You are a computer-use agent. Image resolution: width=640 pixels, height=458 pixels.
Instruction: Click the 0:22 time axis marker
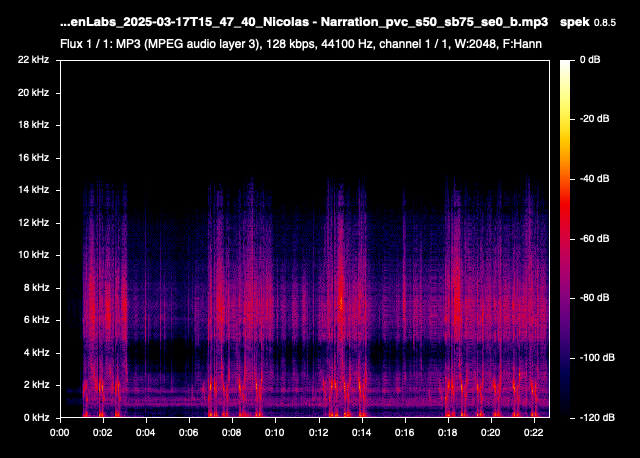(x=534, y=432)
